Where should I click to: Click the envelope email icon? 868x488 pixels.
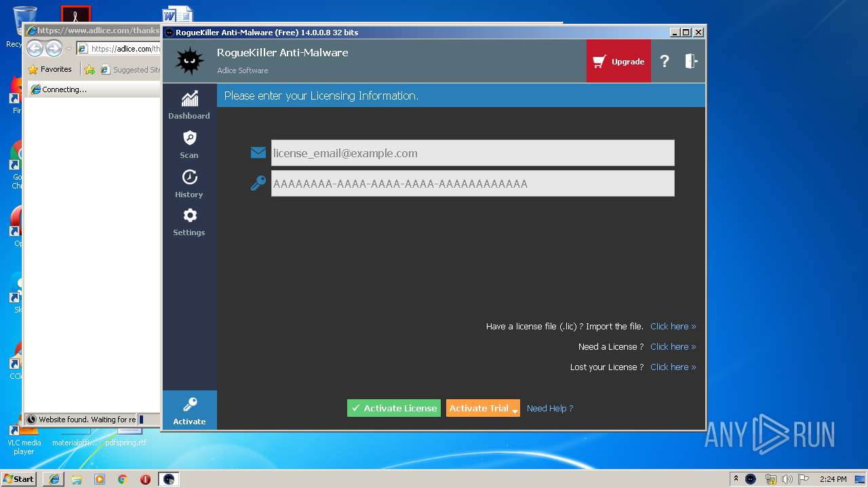258,153
